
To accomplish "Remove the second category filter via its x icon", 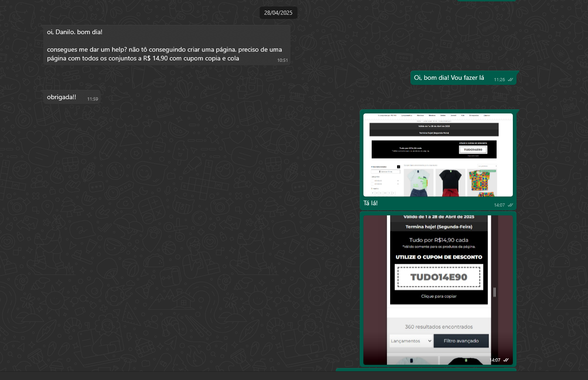I will point(398,184).
